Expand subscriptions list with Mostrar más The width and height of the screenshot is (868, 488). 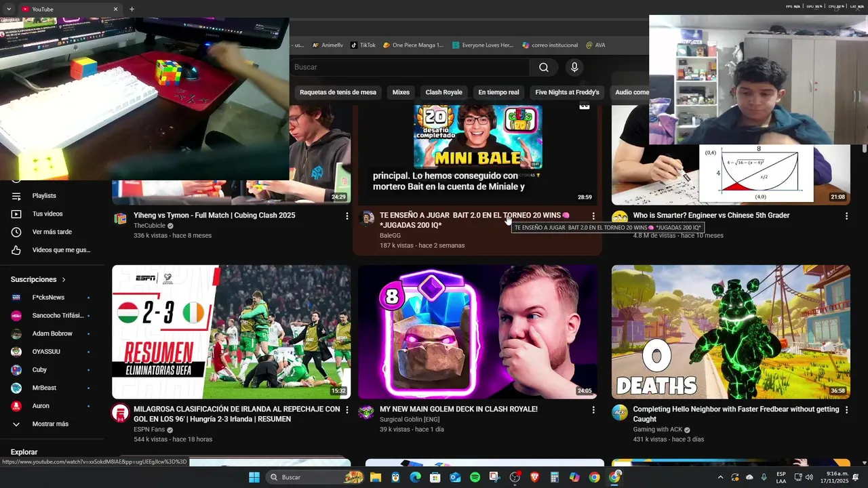(51, 424)
